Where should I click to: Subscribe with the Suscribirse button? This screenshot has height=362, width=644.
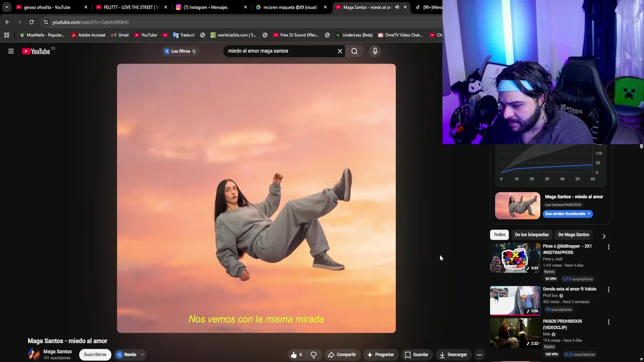95,354
